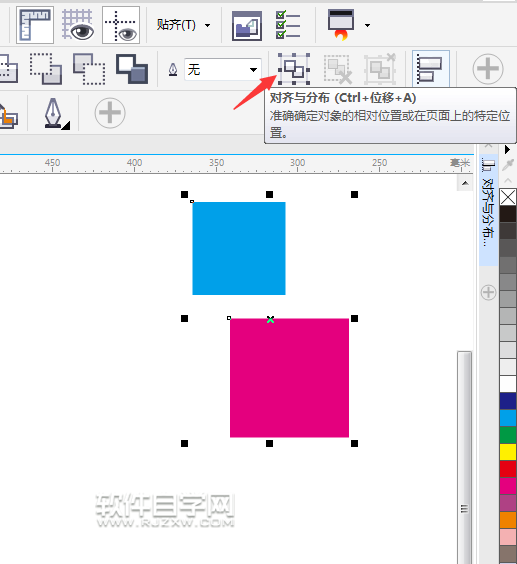Click the vertical scrollbar up arrow
The width and height of the screenshot is (517, 564).
click(x=465, y=183)
